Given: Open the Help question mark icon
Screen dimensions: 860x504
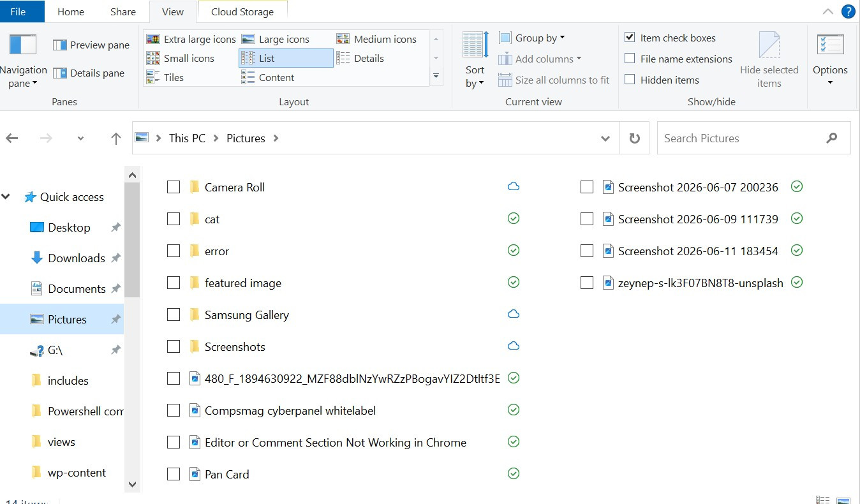Looking at the screenshot, I should point(848,11).
